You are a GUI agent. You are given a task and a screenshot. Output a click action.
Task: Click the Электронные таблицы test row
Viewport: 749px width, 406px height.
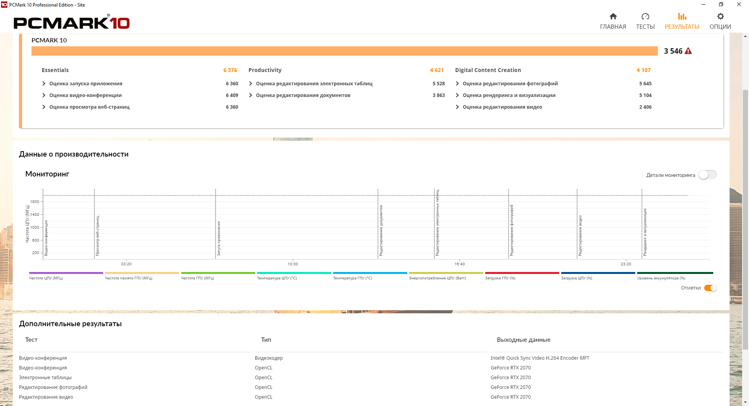pos(45,378)
